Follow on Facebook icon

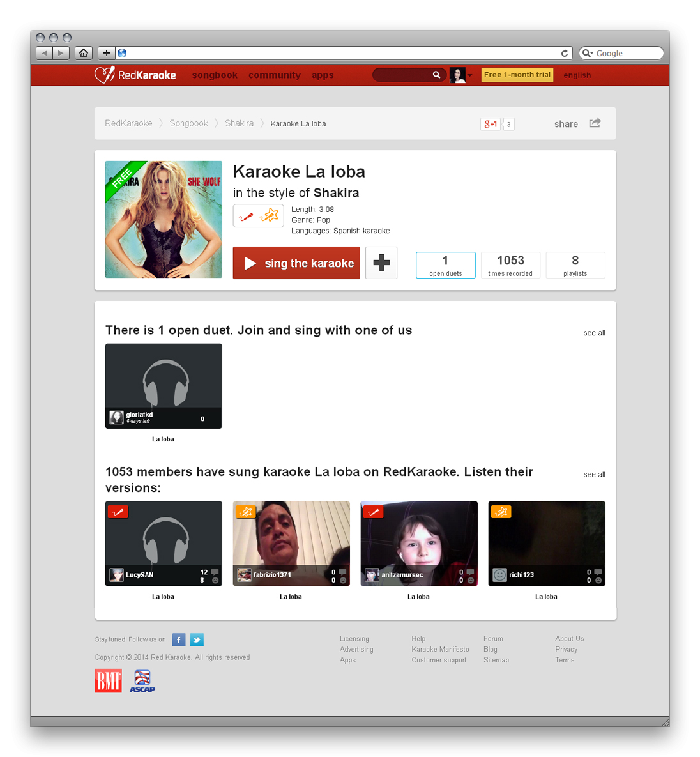(179, 639)
